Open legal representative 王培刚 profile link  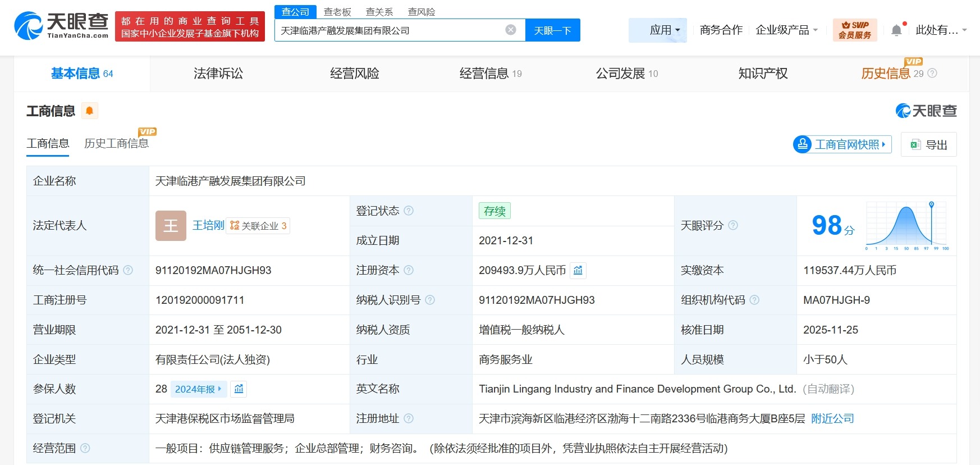tap(208, 226)
